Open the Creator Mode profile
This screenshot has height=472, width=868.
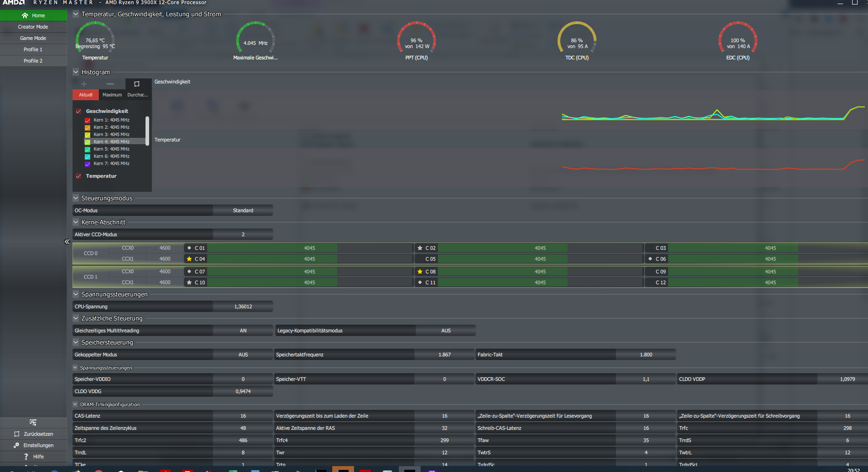[33, 27]
